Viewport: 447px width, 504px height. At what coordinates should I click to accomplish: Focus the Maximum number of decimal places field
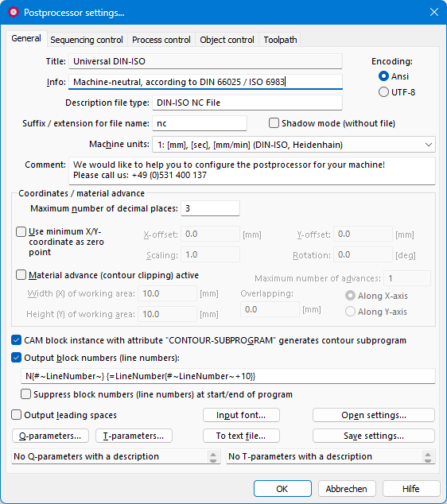[x=210, y=208]
